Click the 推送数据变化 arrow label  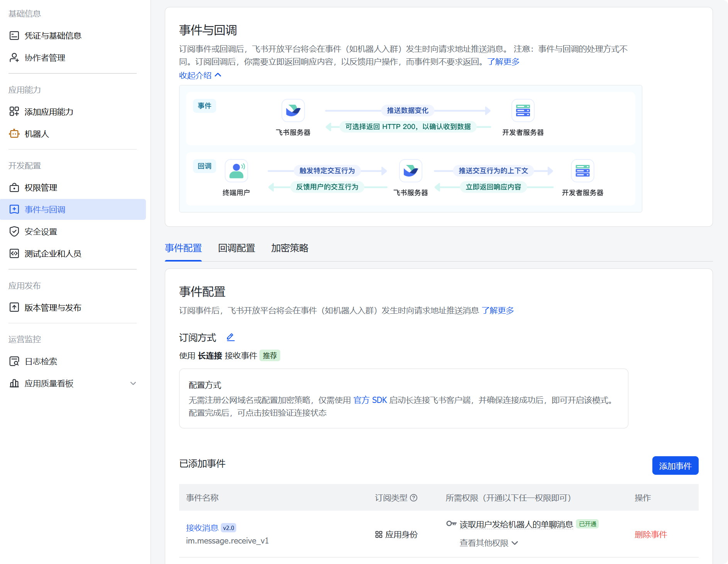coord(408,110)
